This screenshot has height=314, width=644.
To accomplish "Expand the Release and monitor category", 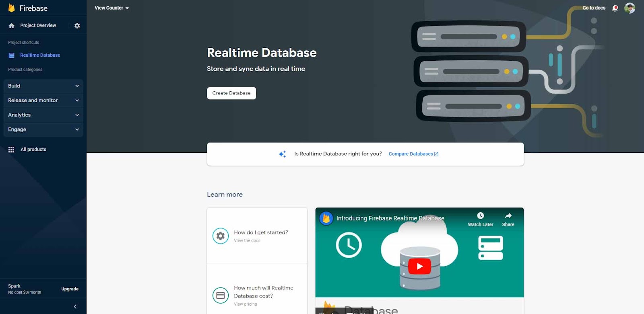I will coord(43,101).
